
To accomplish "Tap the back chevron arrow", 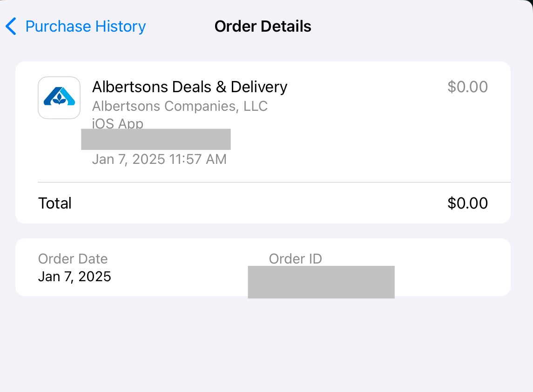I will 11,27.
